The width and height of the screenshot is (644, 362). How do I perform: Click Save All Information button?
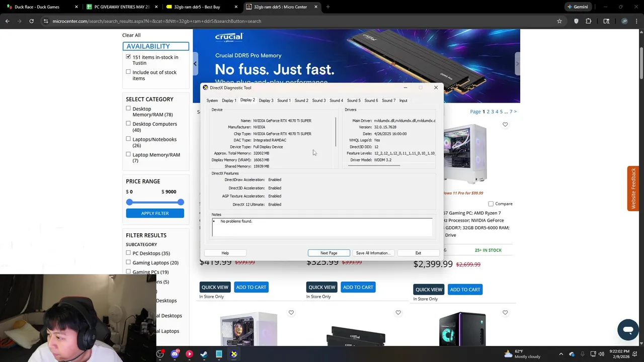click(373, 253)
